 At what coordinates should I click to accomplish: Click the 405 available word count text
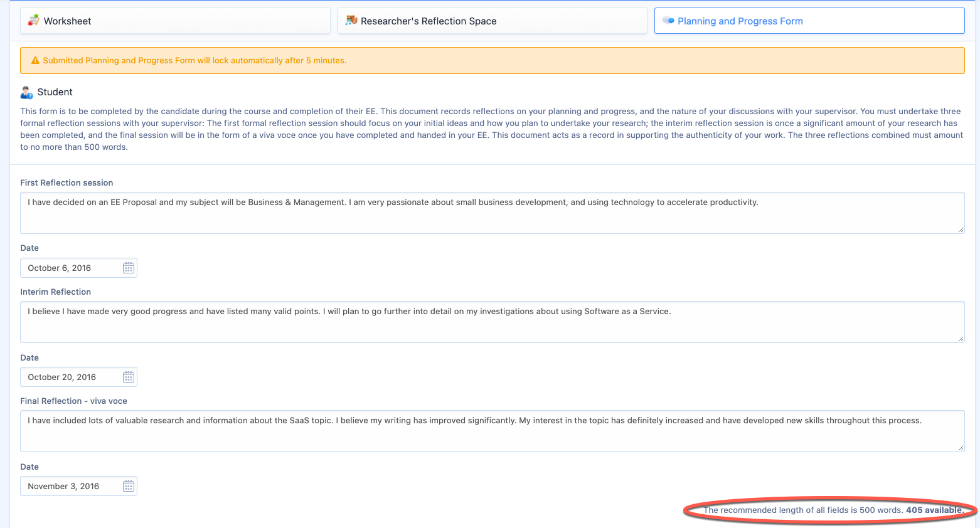(935, 510)
